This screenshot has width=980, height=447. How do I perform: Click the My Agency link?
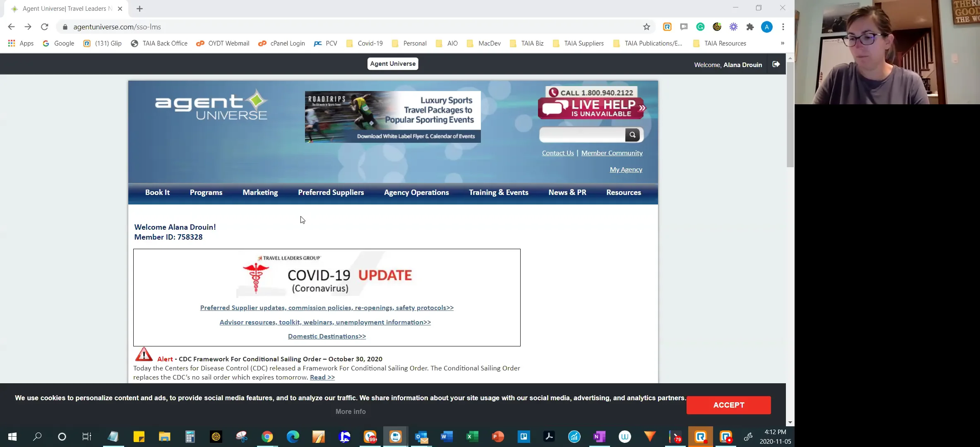[626, 170]
